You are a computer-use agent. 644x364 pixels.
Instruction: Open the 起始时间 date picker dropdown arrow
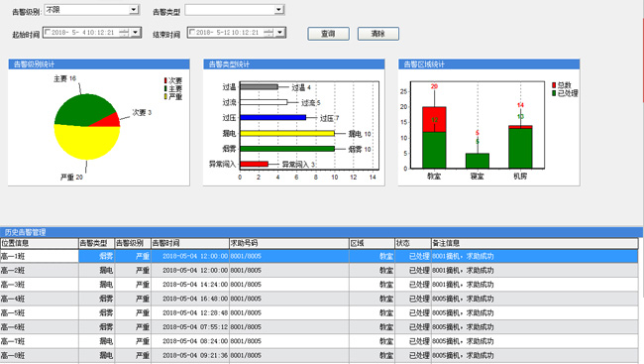click(x=136, y=32)
